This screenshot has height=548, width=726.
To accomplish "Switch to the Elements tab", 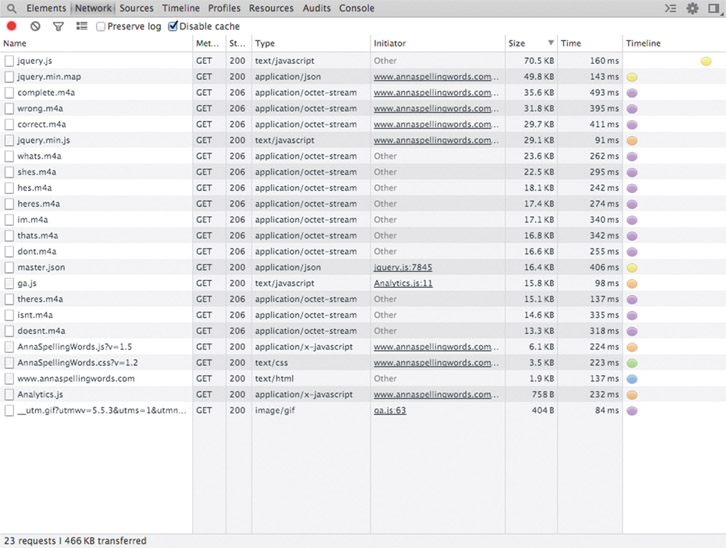I will tap(46, 8).
